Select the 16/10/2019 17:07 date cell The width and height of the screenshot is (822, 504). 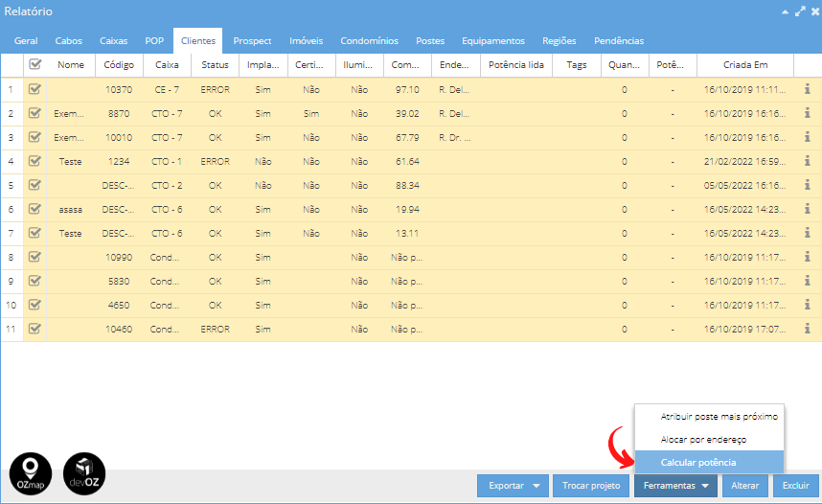745,330
